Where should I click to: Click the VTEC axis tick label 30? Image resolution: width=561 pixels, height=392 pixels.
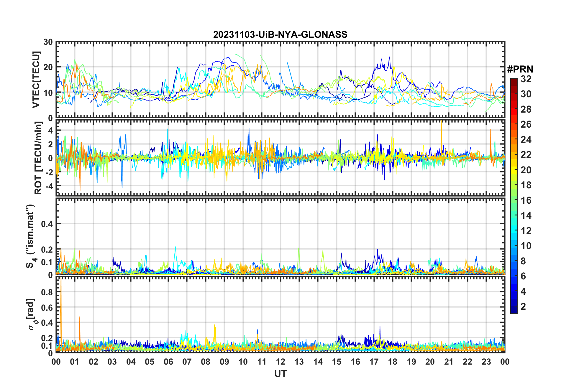click(48, 42)
